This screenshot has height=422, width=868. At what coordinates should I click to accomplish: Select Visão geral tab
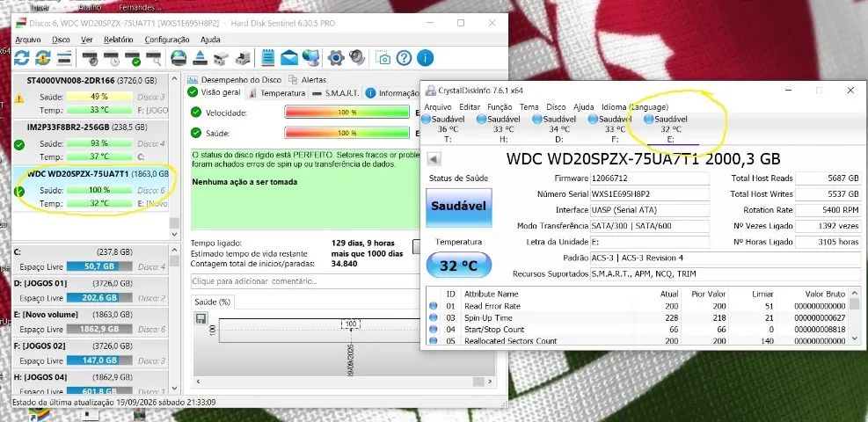pos(215,93)
